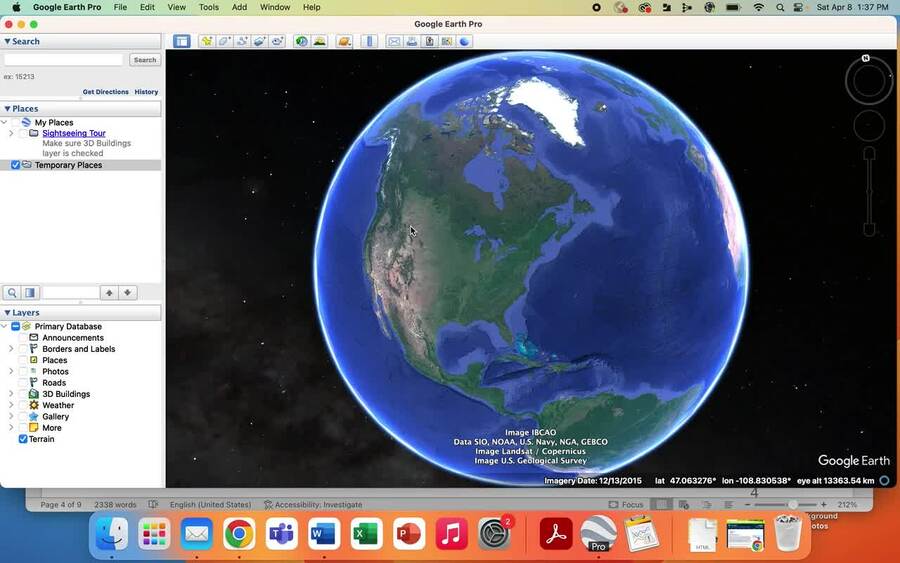Click the zoom slider on the map
The width and height of the screenshot is (900, 563).
(x=869, y=190)
